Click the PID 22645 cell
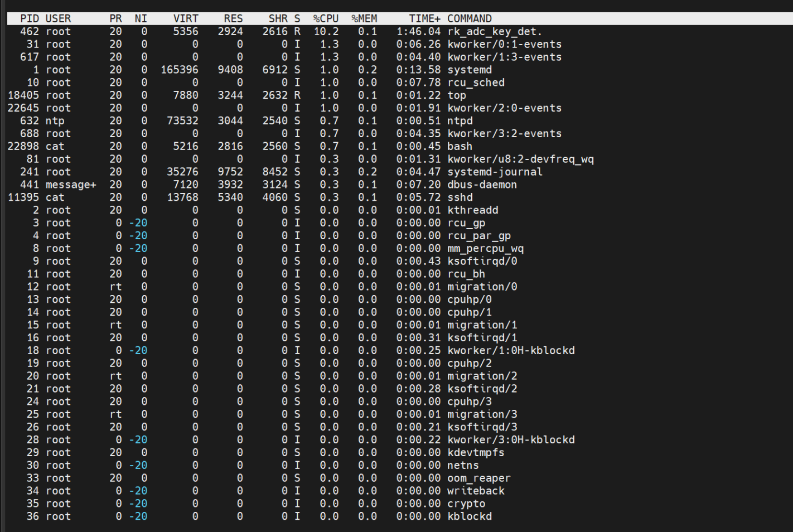 23,108
